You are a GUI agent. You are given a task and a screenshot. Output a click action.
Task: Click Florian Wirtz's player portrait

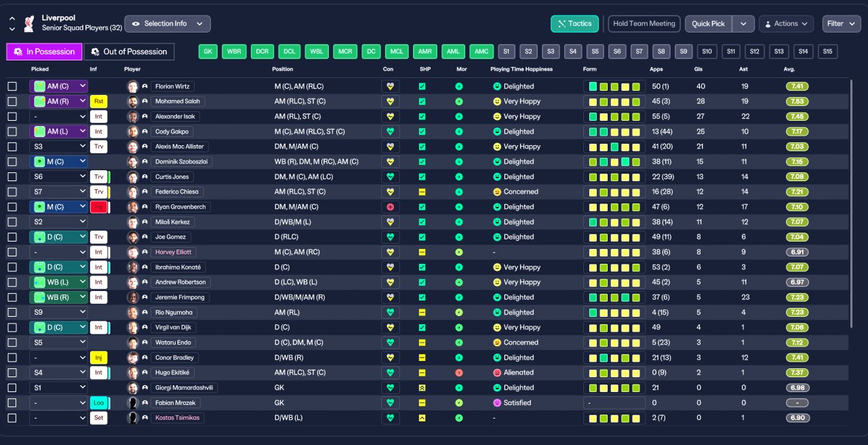[132, 87]
